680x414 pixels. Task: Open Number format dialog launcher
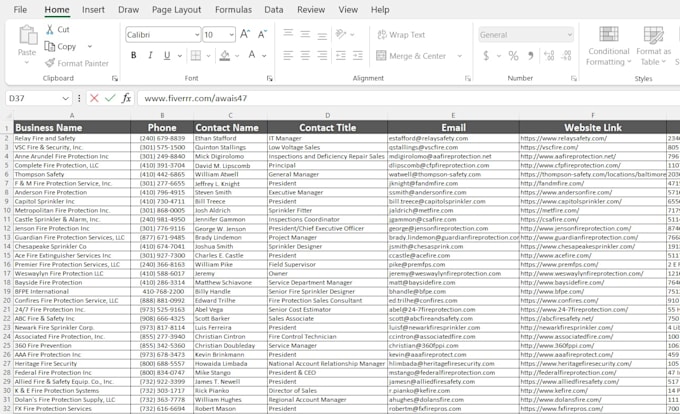[x=574, y=78]
